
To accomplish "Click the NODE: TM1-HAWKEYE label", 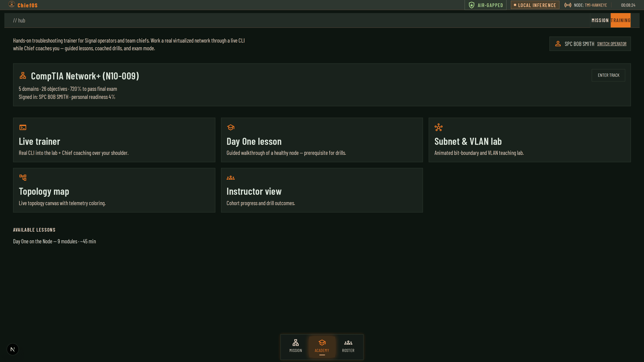I will [591, 5].
